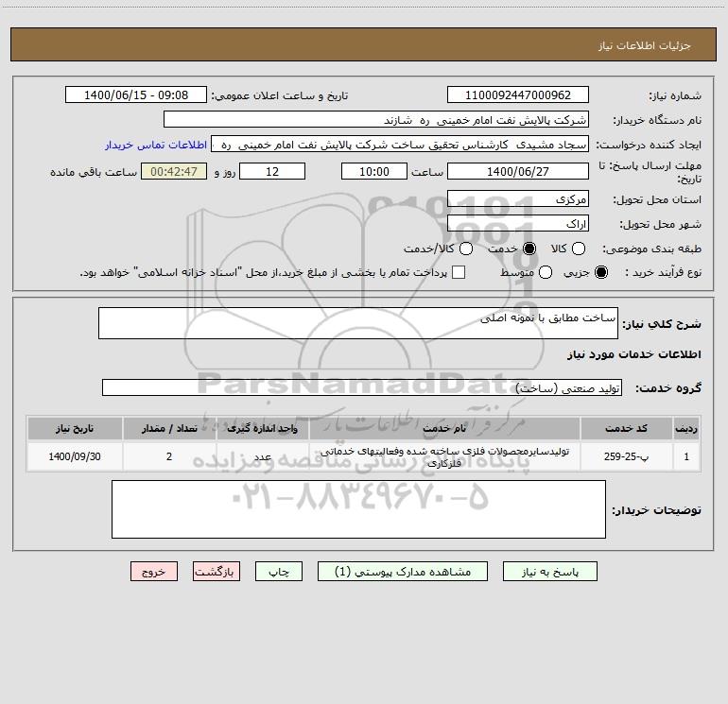
Task: Click the چاپ print button
Action: [x=279, y=572]
